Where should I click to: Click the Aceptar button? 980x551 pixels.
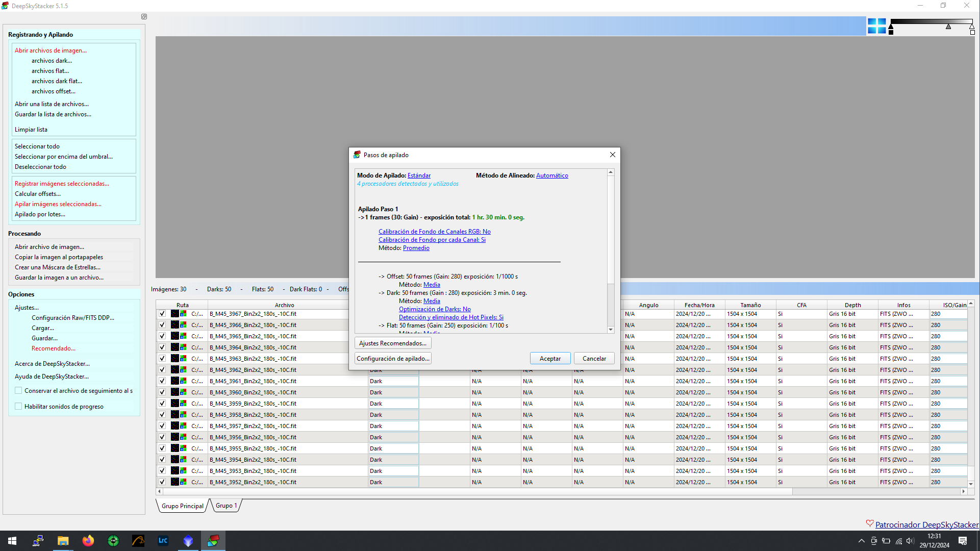pos(550,359)
